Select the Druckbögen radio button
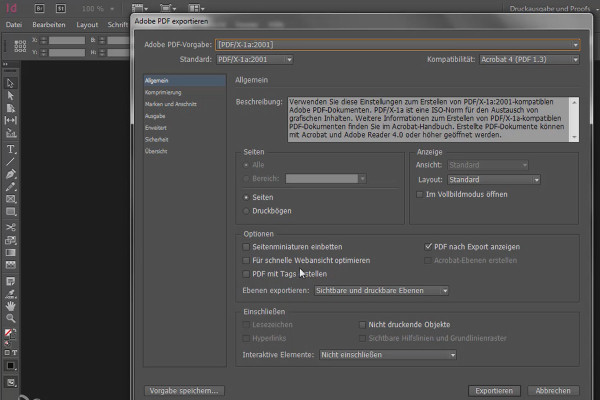600x400 pixels. [x=246, y=211]
